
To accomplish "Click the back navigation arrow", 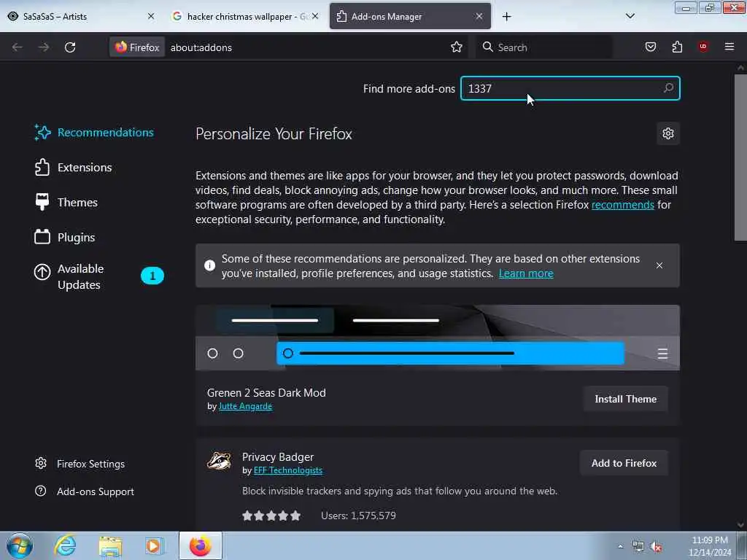I will click(x=18, y=47).
